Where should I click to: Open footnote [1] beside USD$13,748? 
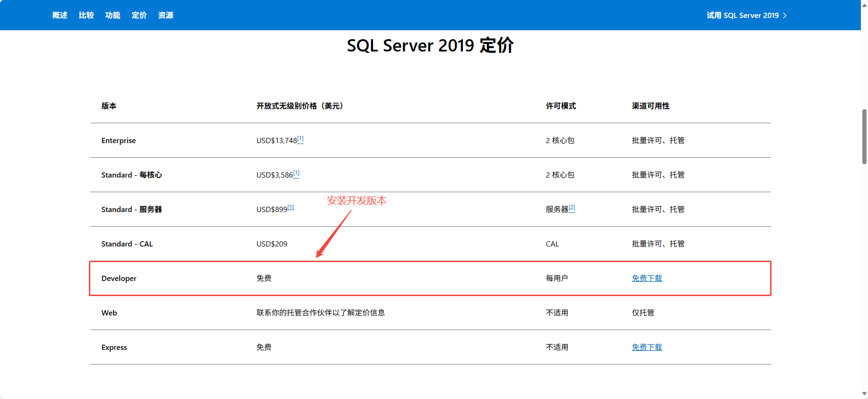click(x=300, y=139)
